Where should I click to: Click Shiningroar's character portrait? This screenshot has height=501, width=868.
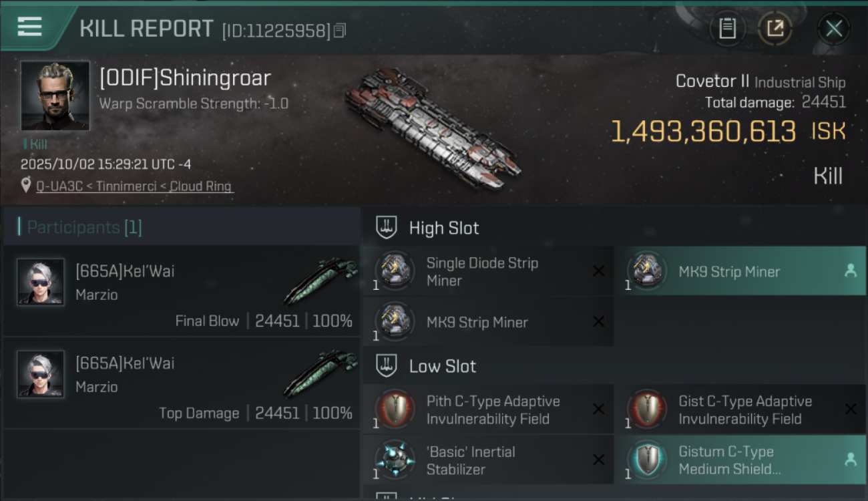point(55,96)
